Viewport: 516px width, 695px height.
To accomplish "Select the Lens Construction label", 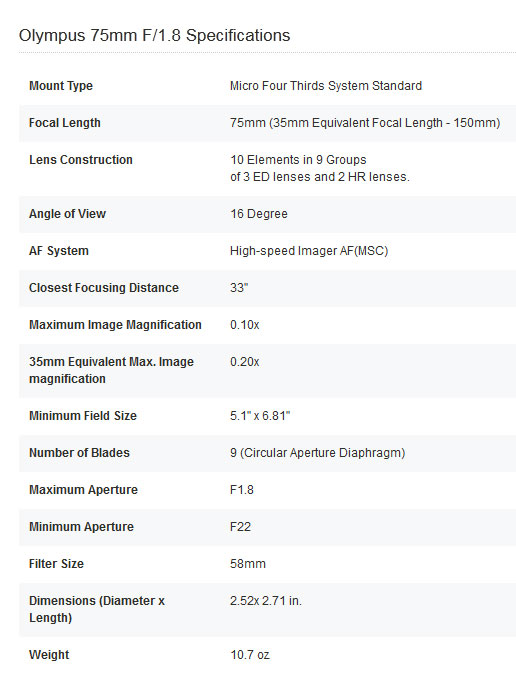I will (81, 160).
